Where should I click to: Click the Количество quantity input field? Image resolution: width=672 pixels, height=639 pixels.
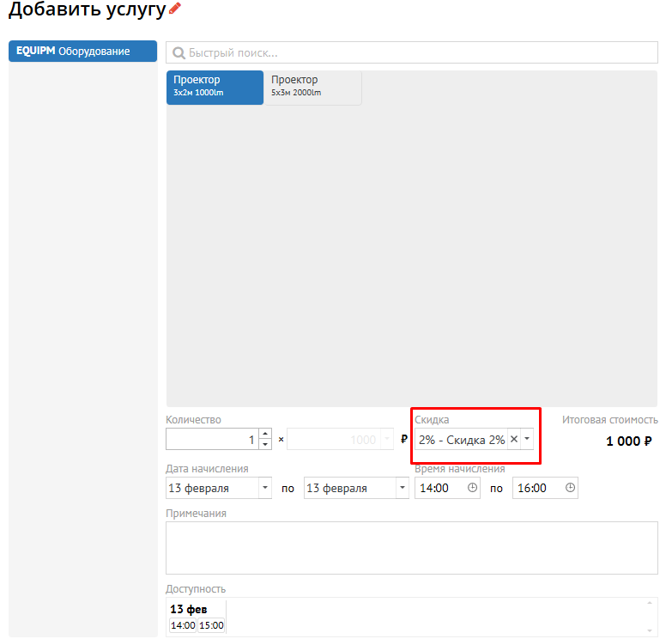212,439
